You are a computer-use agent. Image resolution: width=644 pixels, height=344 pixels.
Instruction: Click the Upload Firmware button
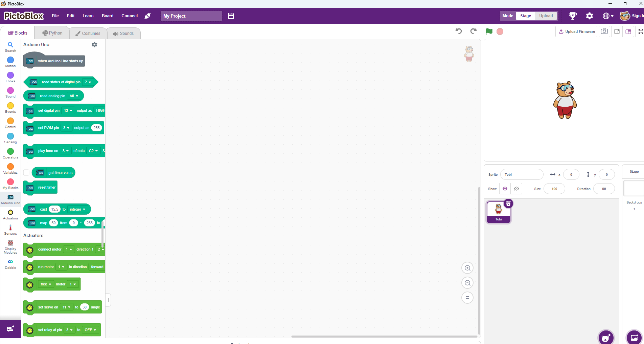(576, 31)
